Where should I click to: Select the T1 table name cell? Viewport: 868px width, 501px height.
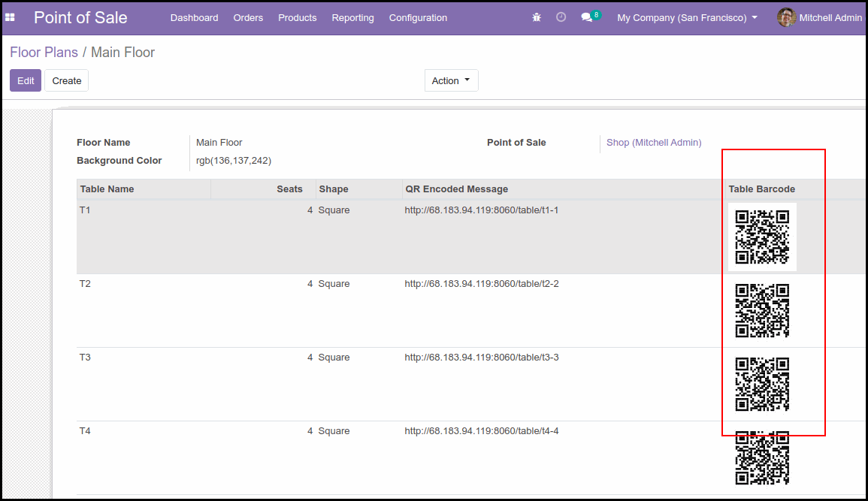click(x=85, y=210)
